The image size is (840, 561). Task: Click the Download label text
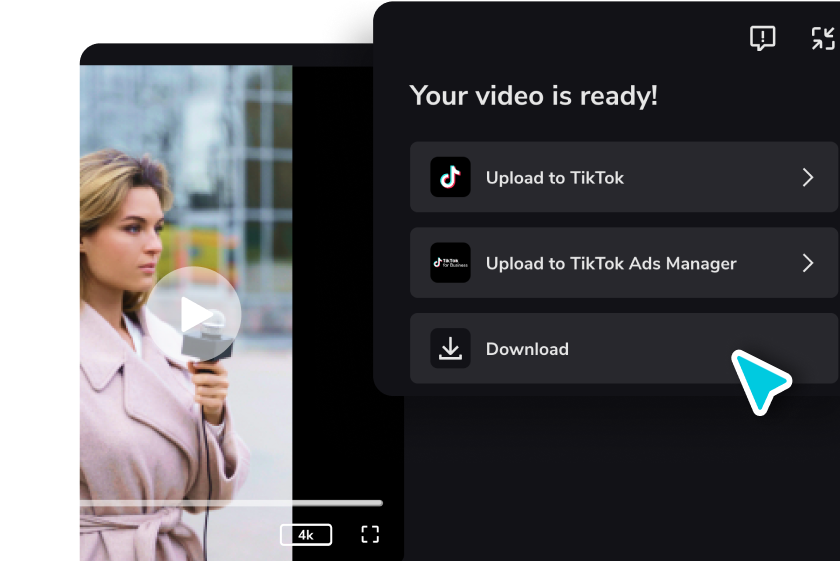pos(527,349)
